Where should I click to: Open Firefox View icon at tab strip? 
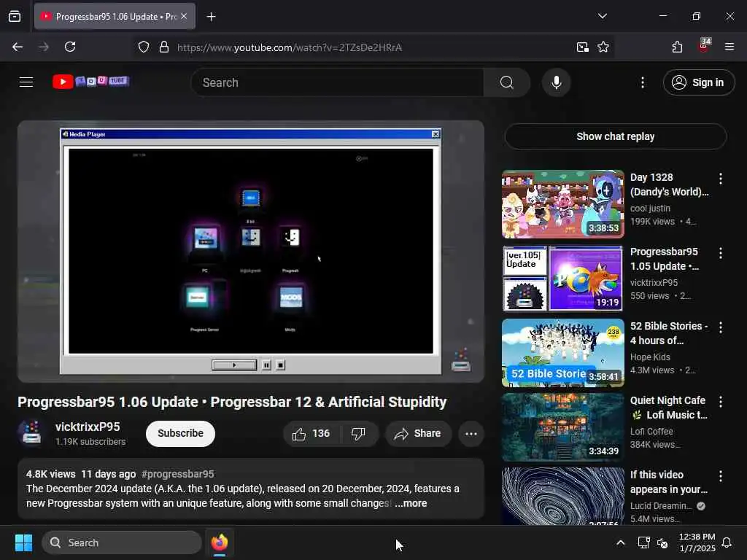(x=15, y=17)
